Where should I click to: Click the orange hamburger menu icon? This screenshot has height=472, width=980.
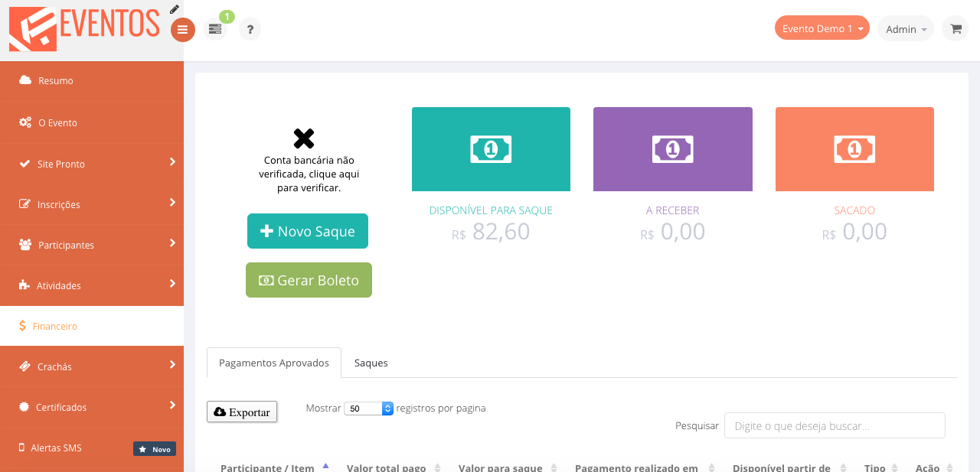pos(182,30)
